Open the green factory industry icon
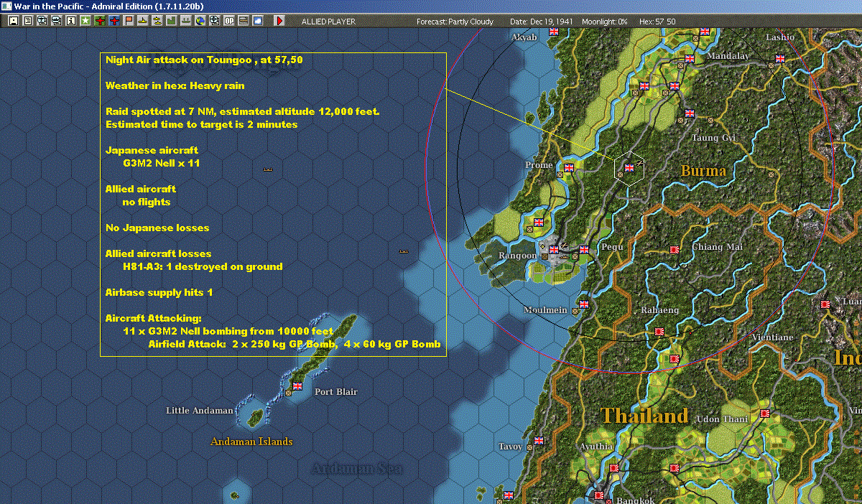The width and height of the screenshot is (862, 504). [x=171, y=21]
